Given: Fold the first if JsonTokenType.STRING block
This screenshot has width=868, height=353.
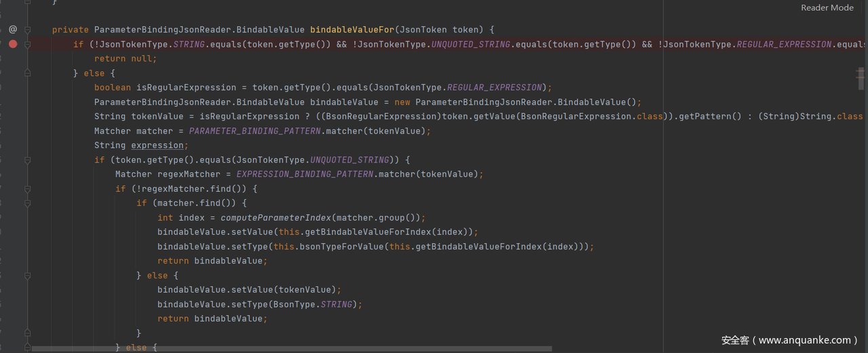Looking at the screenshot, I should [x=28, y=44].
